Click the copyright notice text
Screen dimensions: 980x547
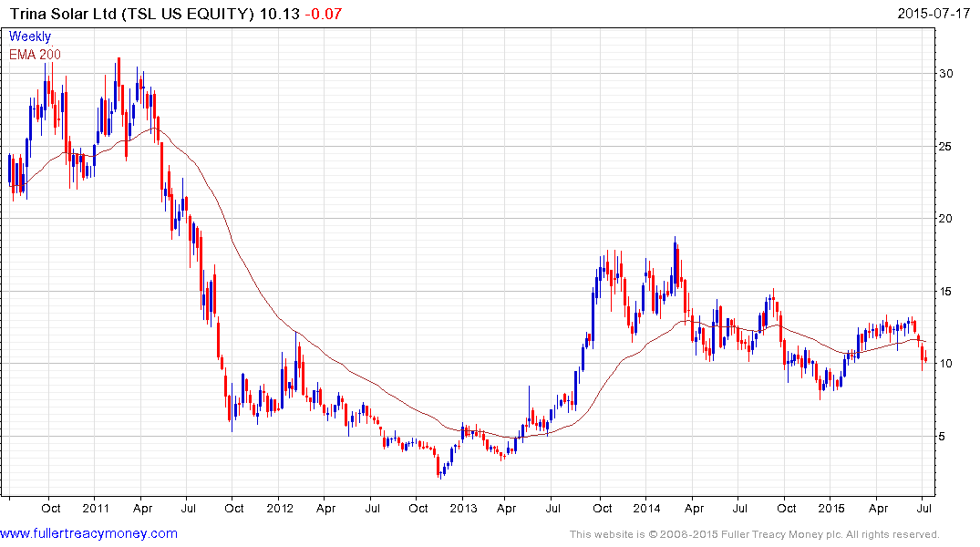[755, 534]
